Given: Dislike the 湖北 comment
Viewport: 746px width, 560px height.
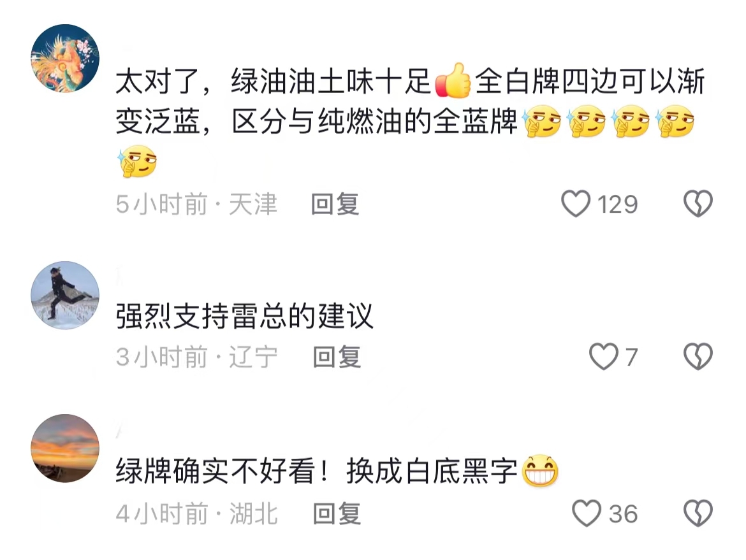Looking at the screenshot, I should (698, 513).
